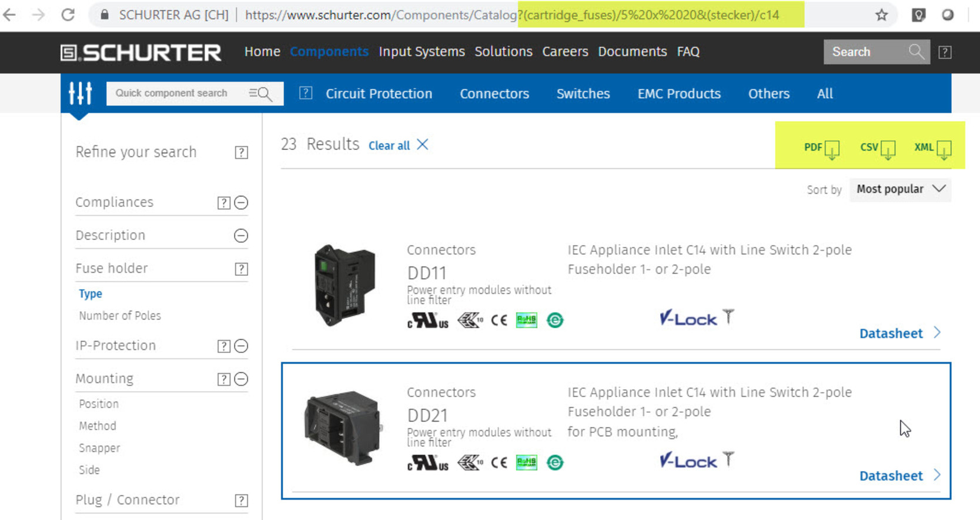The image size is (980, 520).
Task: Select the Circuit Protection category tab
Action: point(379,94)
